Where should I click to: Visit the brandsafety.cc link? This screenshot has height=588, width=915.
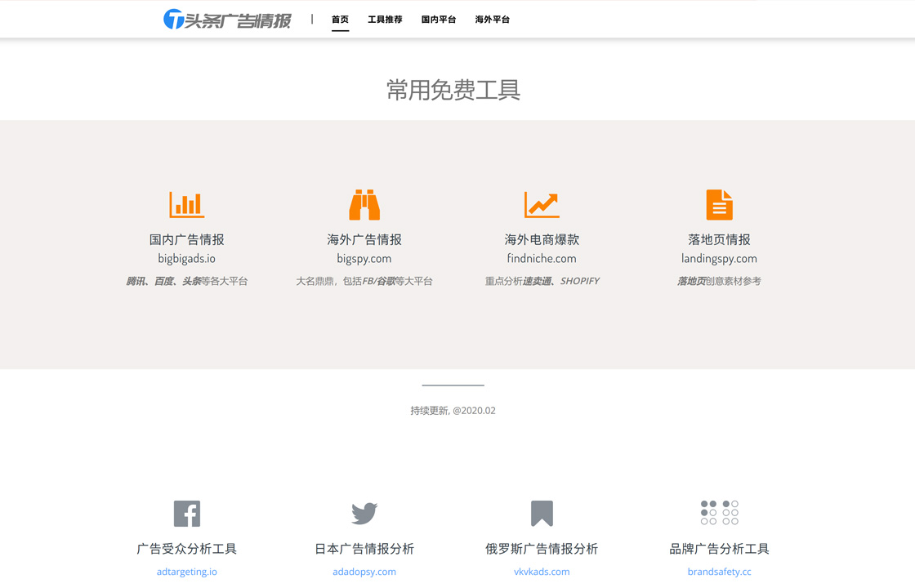(720, 572)
